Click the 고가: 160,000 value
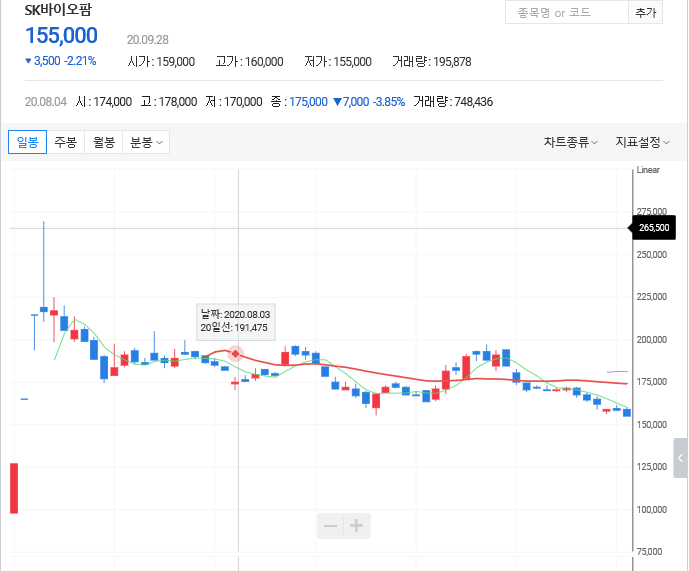Image resolution: width=689 pixels, height=571 pixels. [250, 62]
